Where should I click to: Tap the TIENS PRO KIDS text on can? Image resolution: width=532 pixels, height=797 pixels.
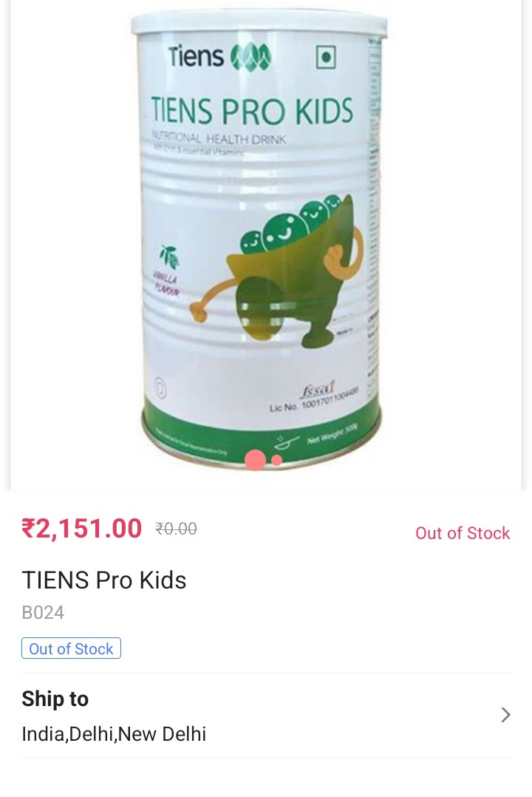[x=251, y=111]
